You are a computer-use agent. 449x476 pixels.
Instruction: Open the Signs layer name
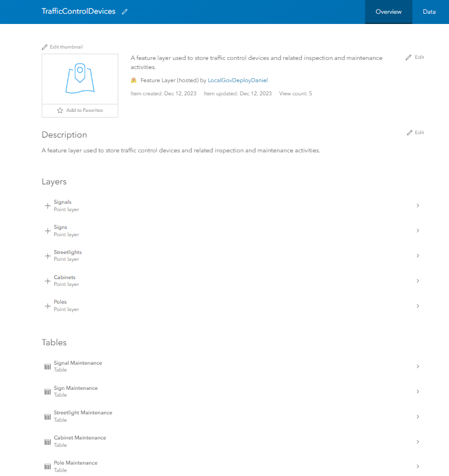[x=61, y=227]
